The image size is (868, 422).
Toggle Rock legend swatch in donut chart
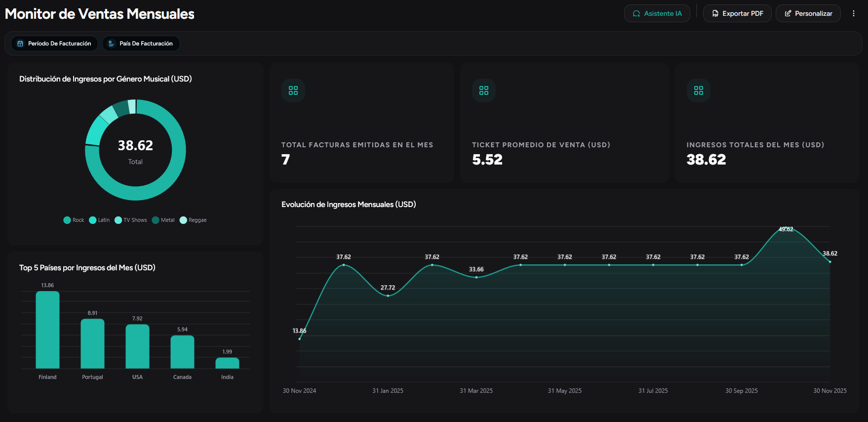(x=67, y=220)
